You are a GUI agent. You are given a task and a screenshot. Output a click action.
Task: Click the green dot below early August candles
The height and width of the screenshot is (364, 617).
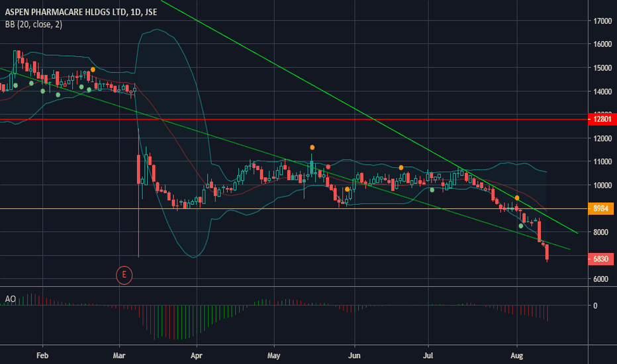[x=521, y=226]
